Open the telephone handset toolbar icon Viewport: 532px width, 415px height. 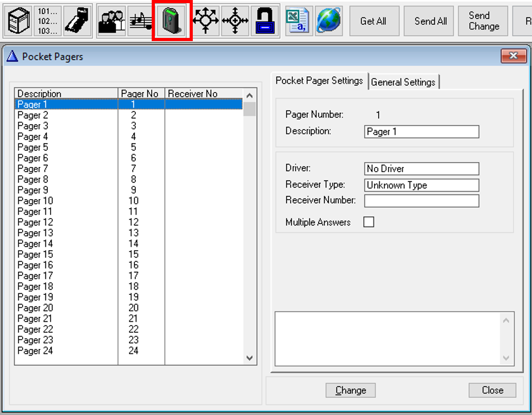[78, 21]
